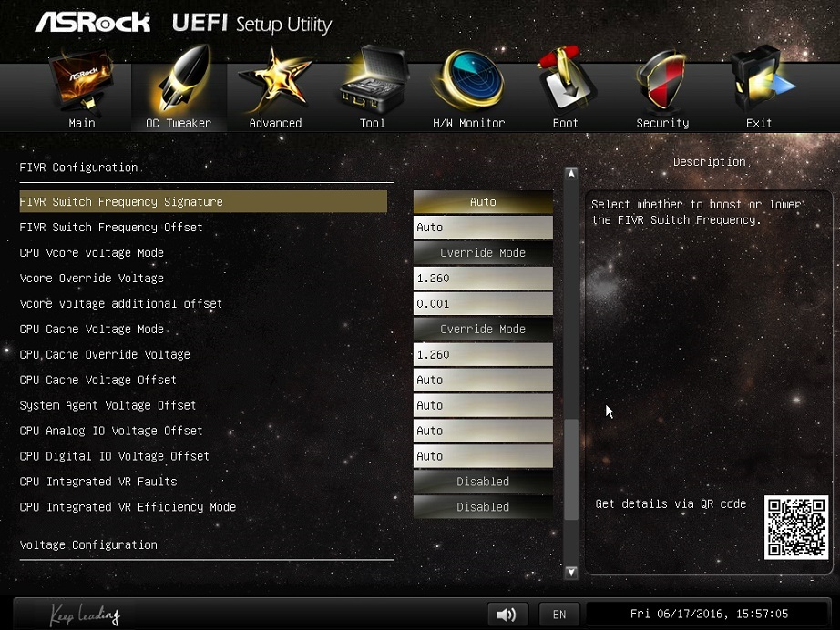Select CPU Integrated VR Faults label
Screen dimensions: 840x630
coord(98,482)
